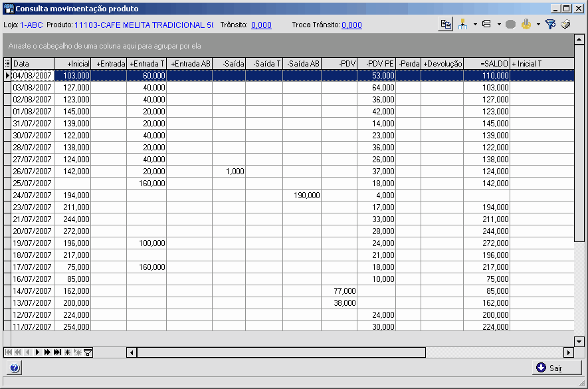Click the previous page navigator button
Viewport: 588px width, 389px height.
[18, 352]
